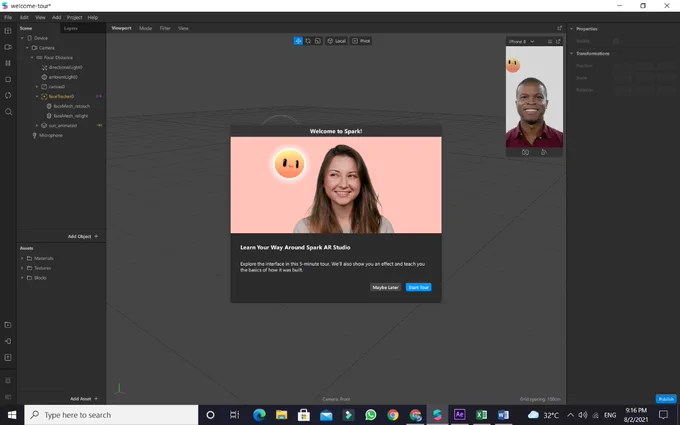Toggle the Pivot mode button
The width and height of the screenshot is (680, 425).
click(x=361, y=41)
